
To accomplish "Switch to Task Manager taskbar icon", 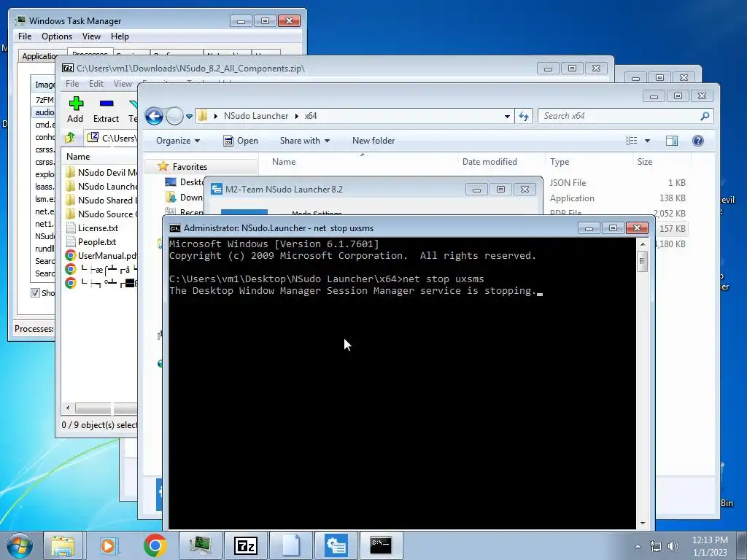I will (x=201, y=545).
